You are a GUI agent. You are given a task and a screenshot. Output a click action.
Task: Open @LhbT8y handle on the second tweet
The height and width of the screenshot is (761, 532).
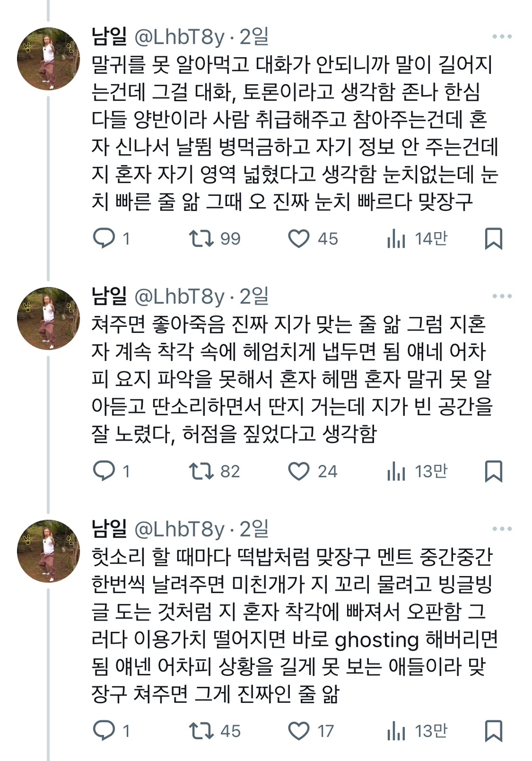pos(179,297)
